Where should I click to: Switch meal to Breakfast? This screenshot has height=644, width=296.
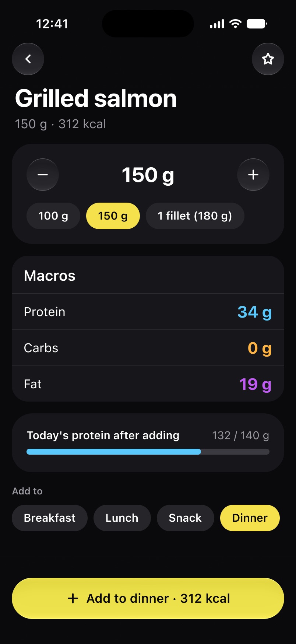coord(50,518)
